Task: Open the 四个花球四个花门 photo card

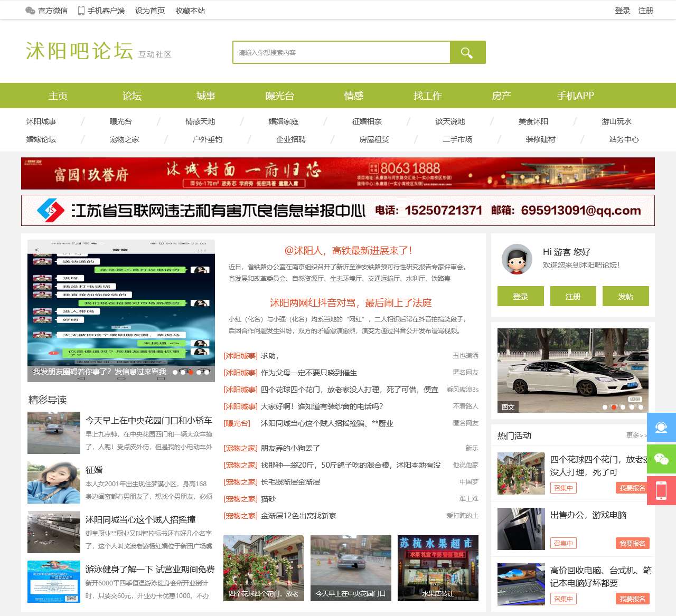Action: [x=264, y=568]
